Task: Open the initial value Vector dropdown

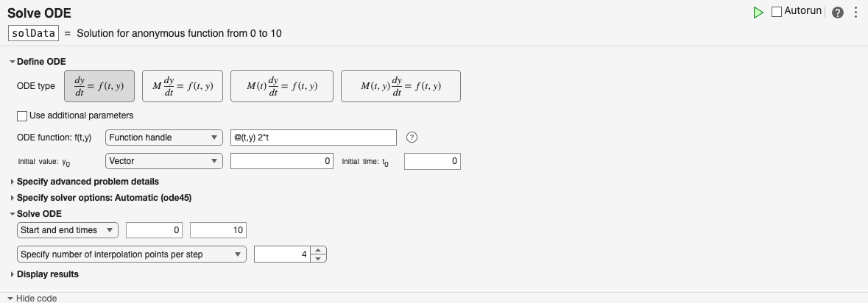Action: coord(163,161)
